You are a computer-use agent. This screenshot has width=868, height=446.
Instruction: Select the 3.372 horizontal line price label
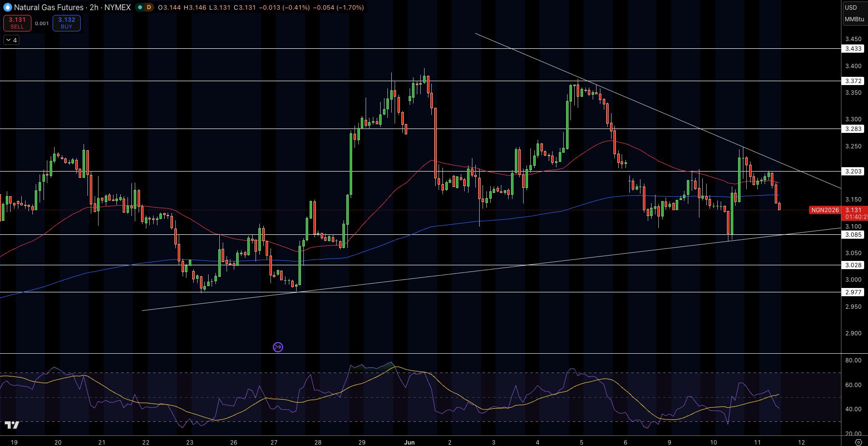[854, 81]
